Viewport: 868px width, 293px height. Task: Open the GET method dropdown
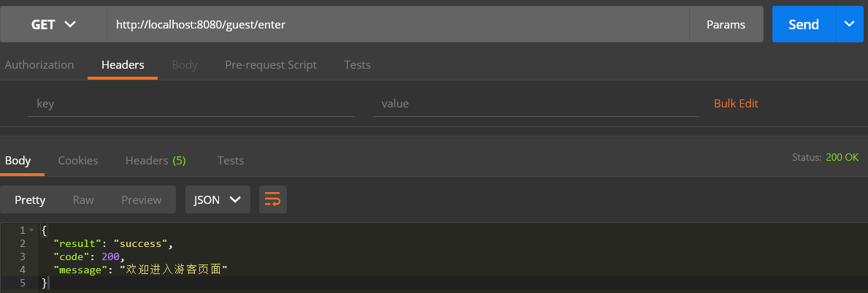click(x=53, y=24)
